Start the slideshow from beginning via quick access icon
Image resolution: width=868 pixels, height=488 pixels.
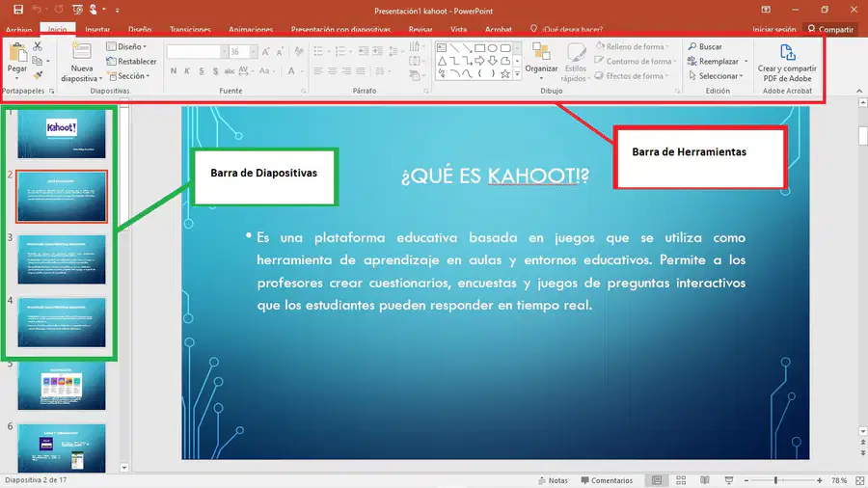pyautogui.click(x=77, y=10)
